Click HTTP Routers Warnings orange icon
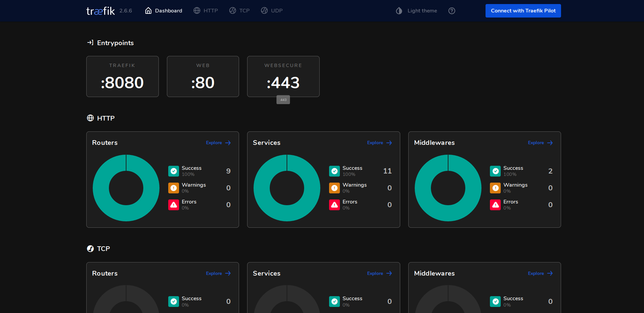The height and width of the screenshot is (313, 644). [x=174, y=188]
